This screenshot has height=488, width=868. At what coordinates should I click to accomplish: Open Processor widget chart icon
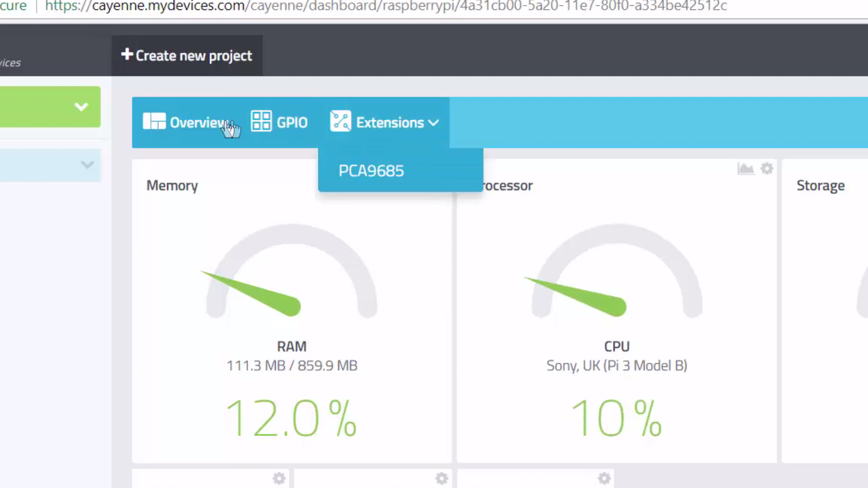(x=745, y=169)
